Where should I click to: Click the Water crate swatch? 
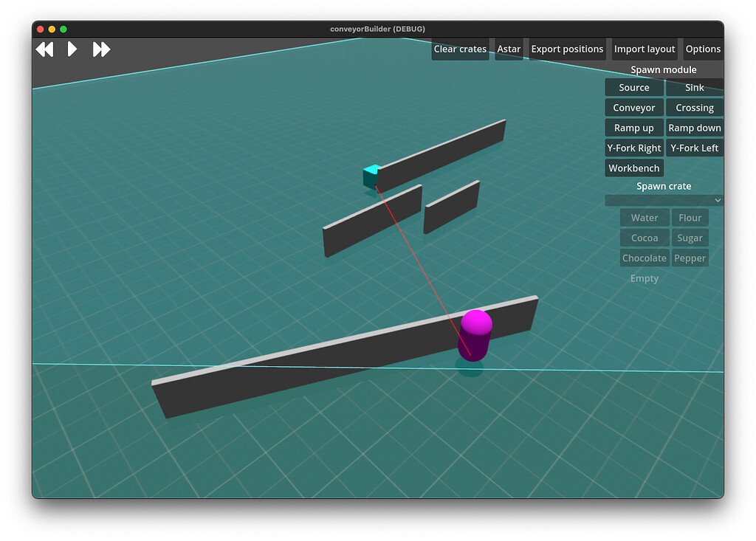(x=644, y=217)
